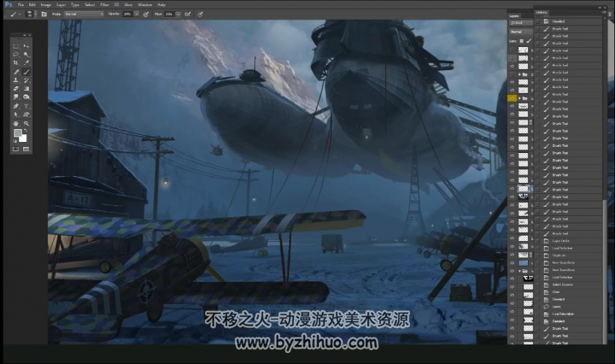Open the layer blend mode Normal dropdown
The image size is (615, 364).
(x=521, y=31)
